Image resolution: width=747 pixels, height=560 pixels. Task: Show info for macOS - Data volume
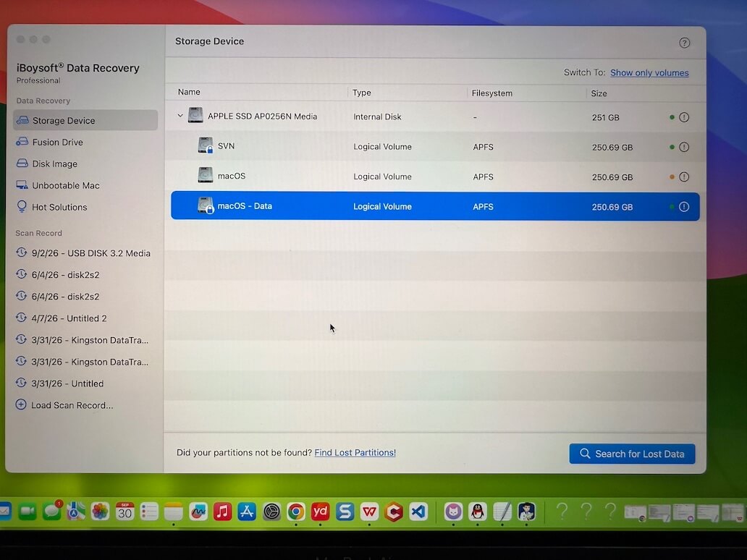pos(684,207)
